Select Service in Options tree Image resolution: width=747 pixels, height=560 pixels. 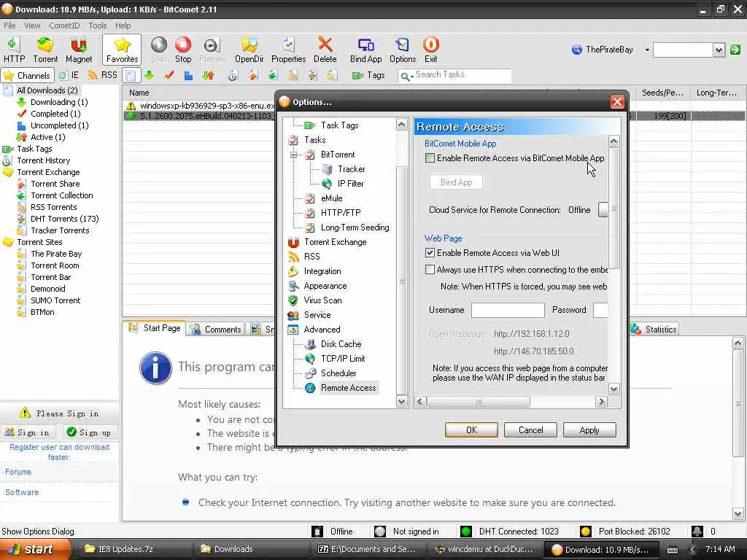pos(317,315)
